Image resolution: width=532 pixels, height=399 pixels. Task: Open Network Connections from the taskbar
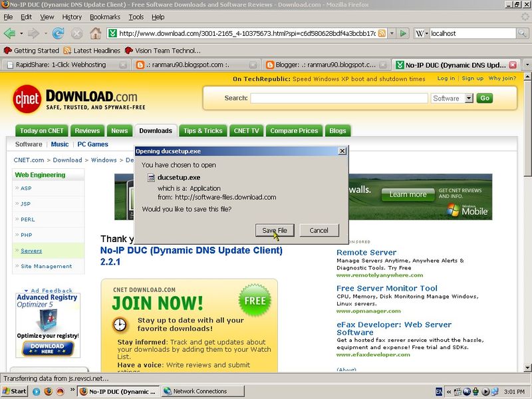point(203,391)
